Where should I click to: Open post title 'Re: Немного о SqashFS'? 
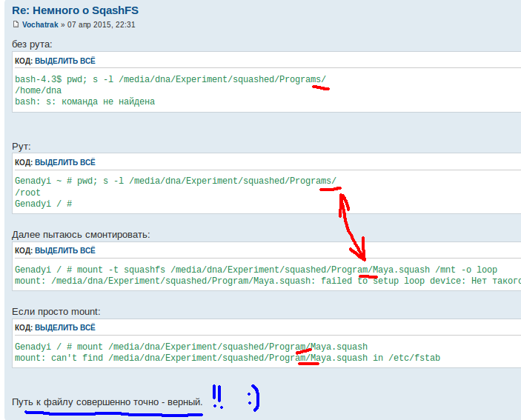pos(75,10)
